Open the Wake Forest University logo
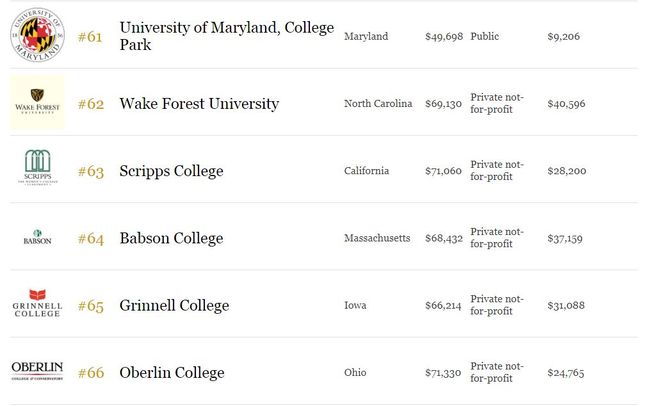The image size is (650, 406). pyautogui.click(x=37, y=102)
